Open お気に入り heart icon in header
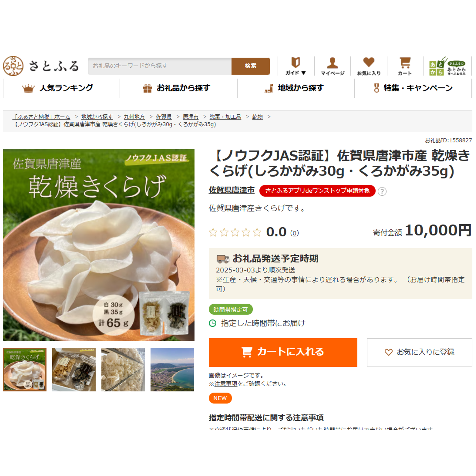The width and height of the screenshot is (476, 476). [x=369, y=66]
